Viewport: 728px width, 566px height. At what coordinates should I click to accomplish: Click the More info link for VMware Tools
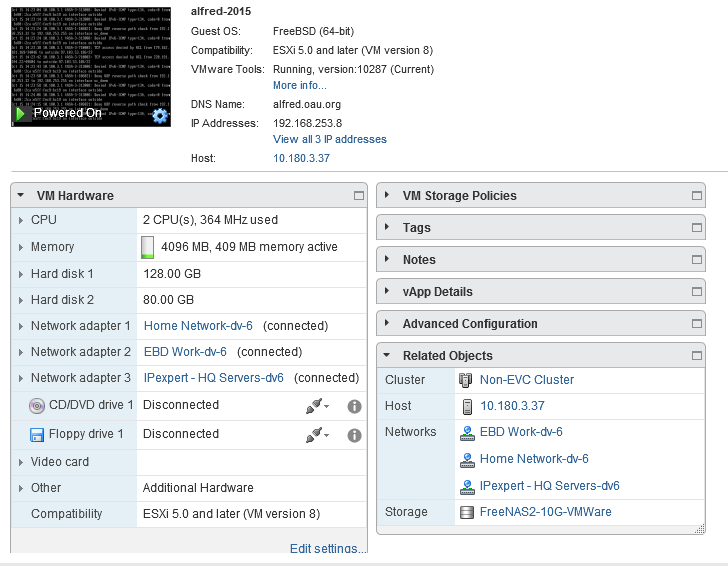299,86
